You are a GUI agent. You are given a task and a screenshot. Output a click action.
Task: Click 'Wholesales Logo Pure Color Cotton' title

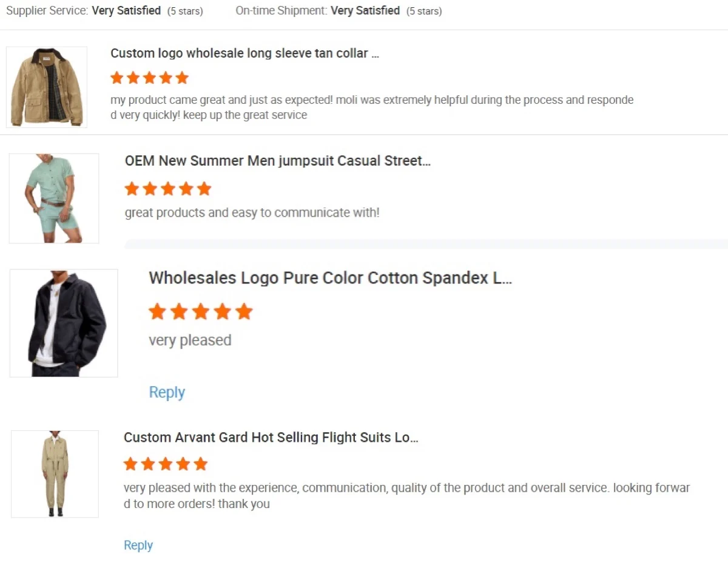click(330, 278)
